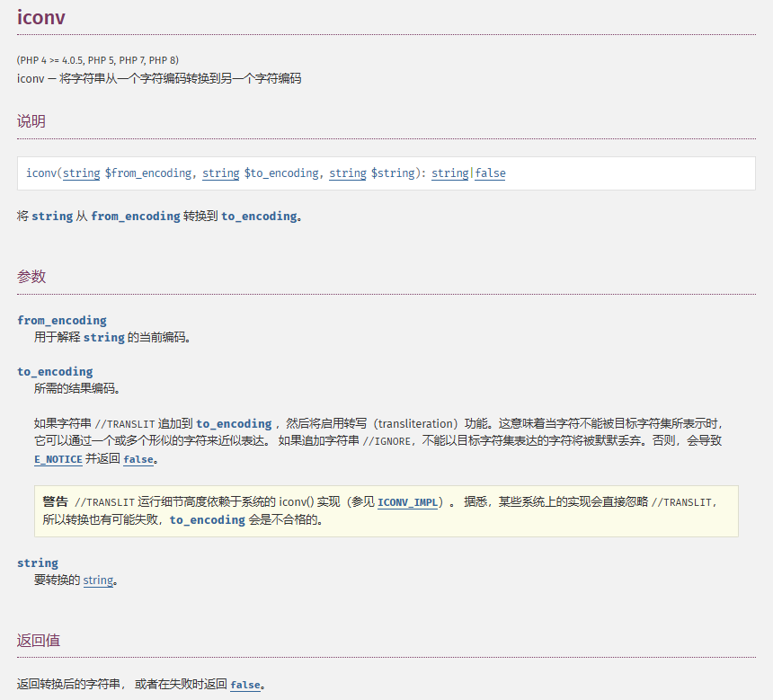Open the E_NOTICE constant link
This screenshot has width=773, height=700.
point(58,459)
